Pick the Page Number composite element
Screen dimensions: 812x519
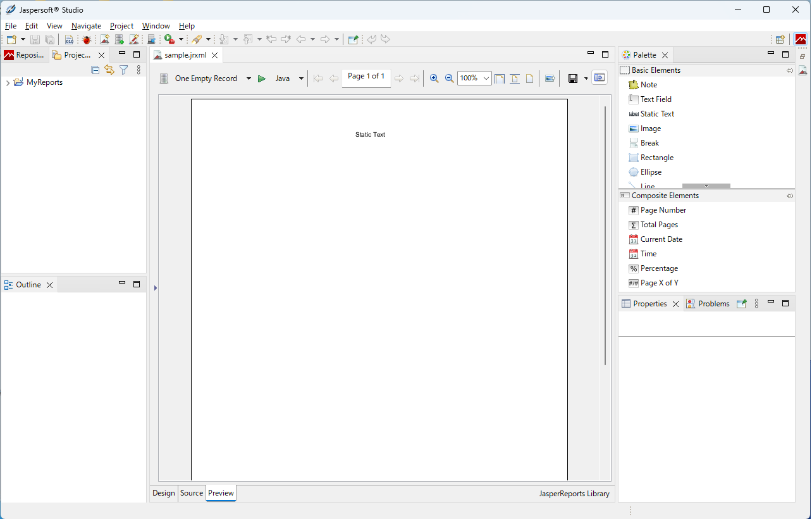663,210
